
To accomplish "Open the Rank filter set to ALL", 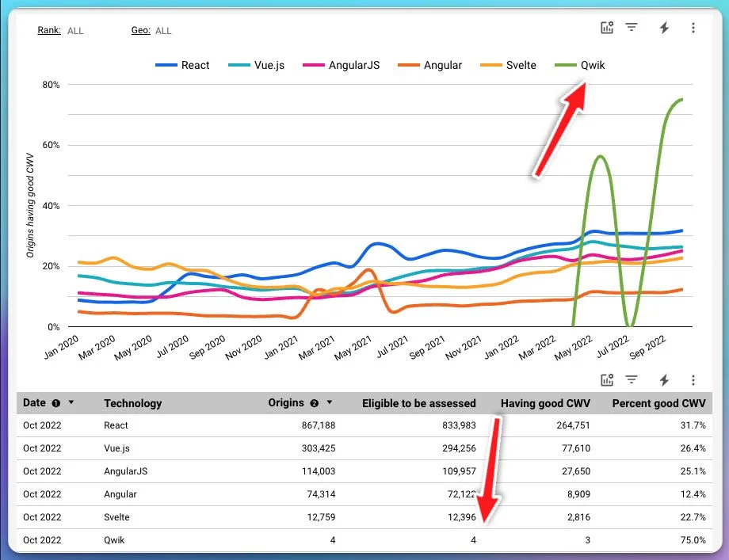I will [x=60, y=31].
